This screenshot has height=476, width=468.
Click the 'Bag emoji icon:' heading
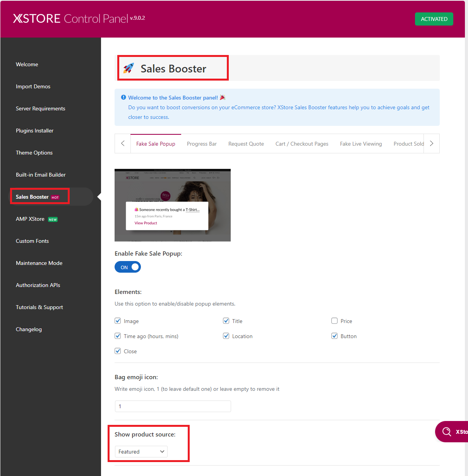(136, 377)
